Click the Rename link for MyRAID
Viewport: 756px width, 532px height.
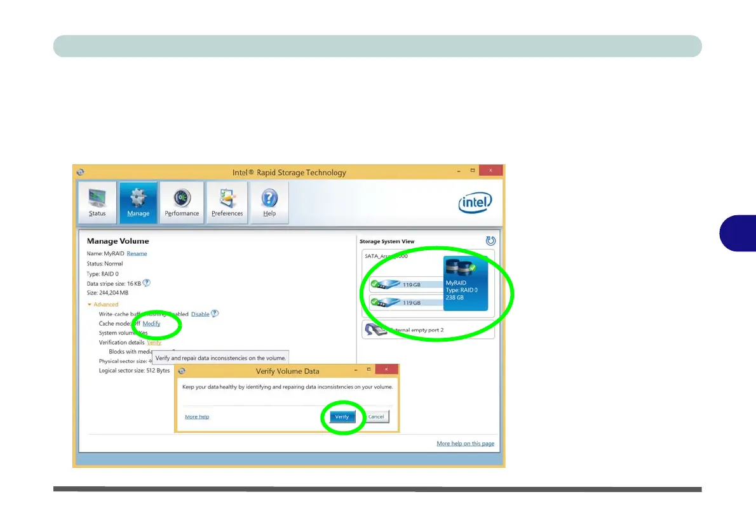(x=137, y=253)
